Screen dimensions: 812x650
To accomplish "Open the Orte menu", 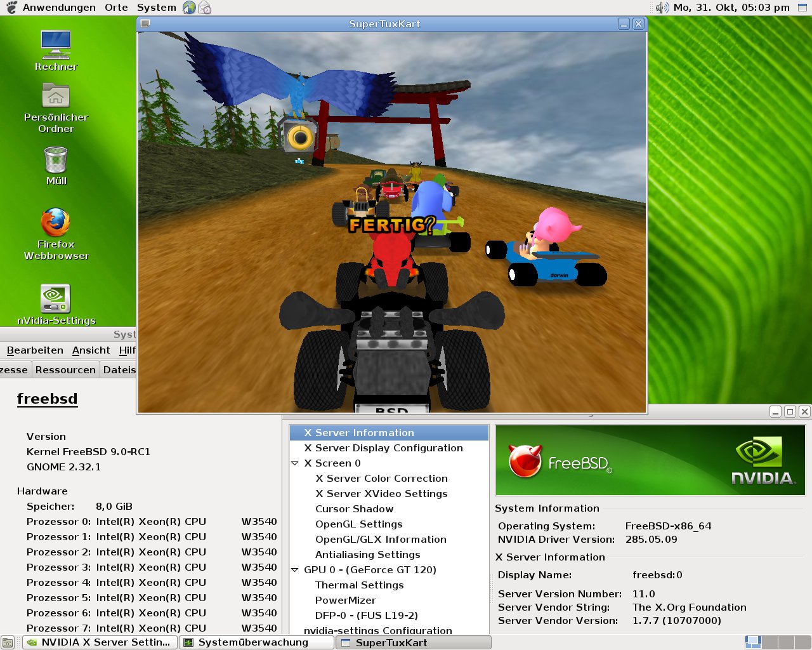I will click(x=116, y=8).
